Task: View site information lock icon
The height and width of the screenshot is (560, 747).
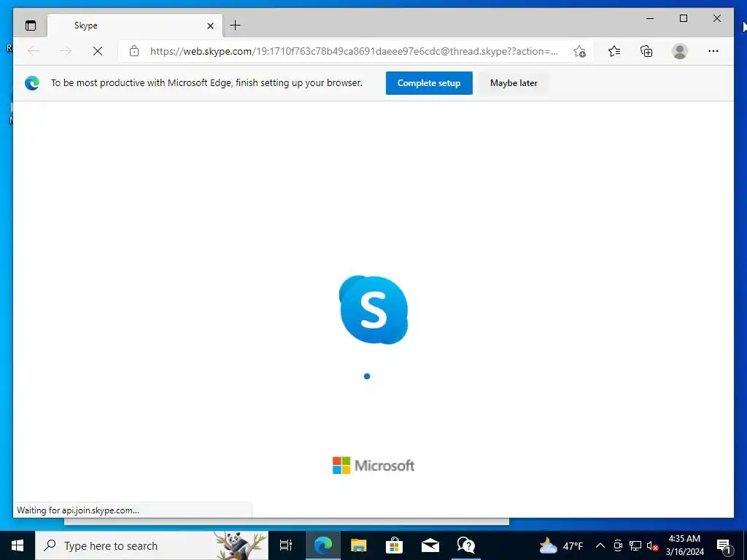Action: [x=134, y=51]
